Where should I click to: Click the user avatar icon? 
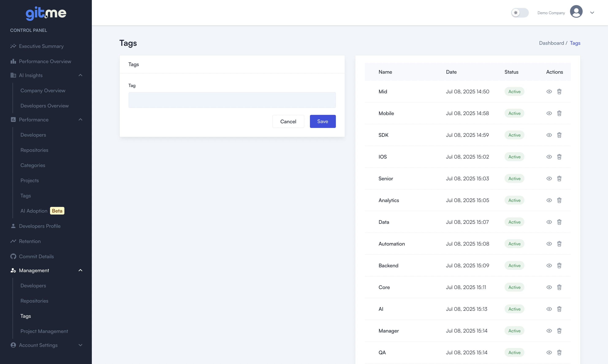coord(576,12)
